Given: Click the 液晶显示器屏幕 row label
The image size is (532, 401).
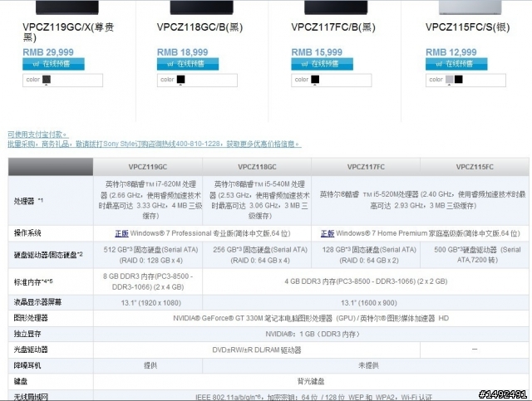Looking at the screenshot, I should 37,302.
